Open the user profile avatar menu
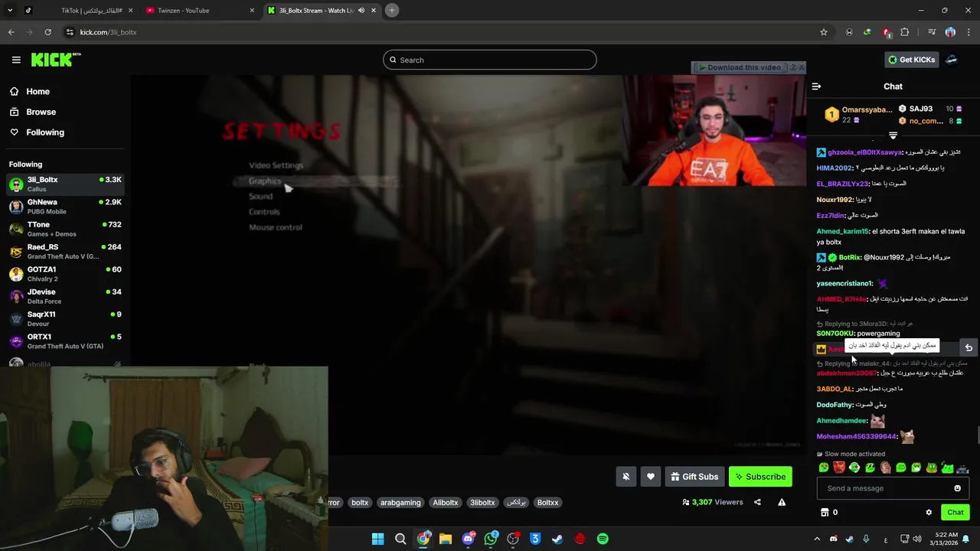This screenshot has height=551, width=980. pos(952,60)
